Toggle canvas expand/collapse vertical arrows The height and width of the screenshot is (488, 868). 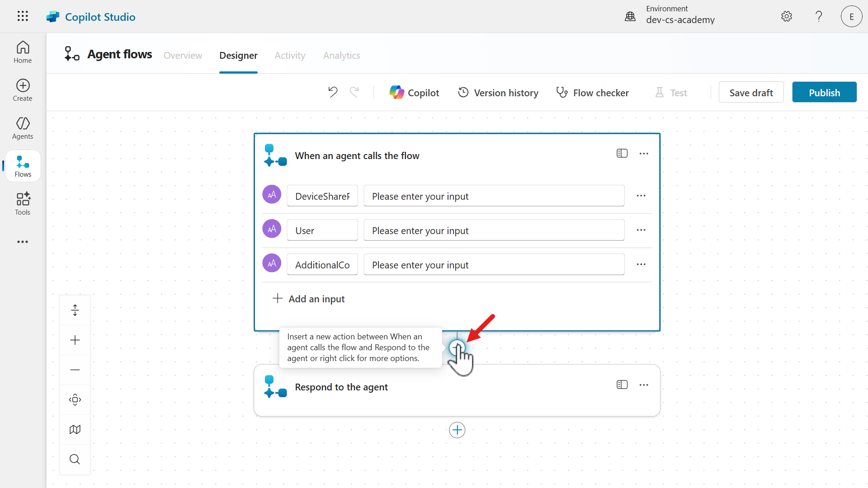(x=75, y=310)
